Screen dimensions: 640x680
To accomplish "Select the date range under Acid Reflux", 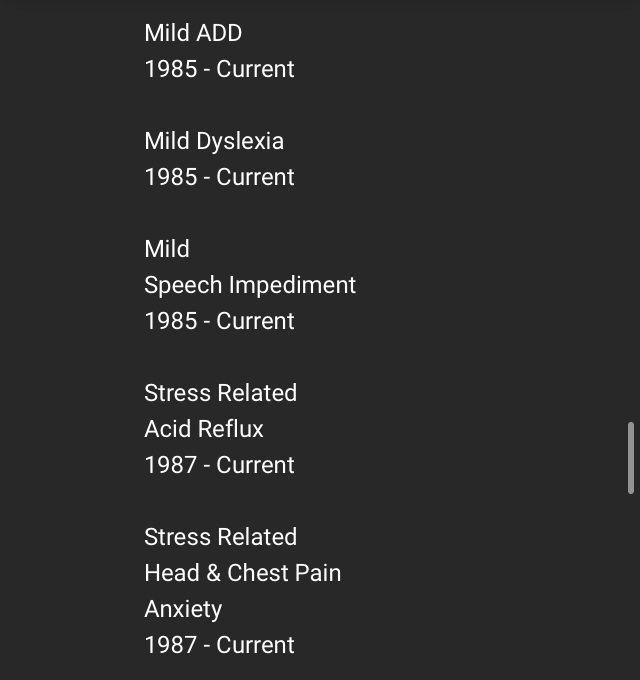I will click(x=219, y=465).
